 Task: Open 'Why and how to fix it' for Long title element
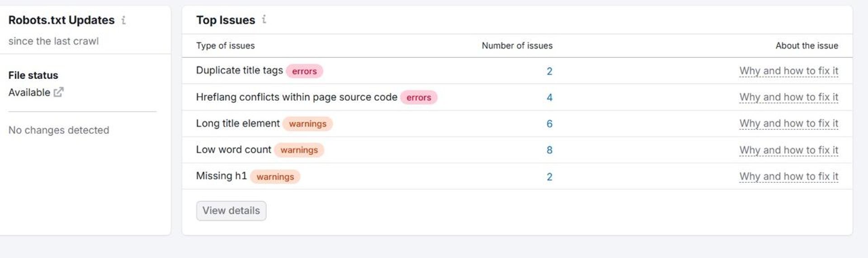(x=788, y=124)
